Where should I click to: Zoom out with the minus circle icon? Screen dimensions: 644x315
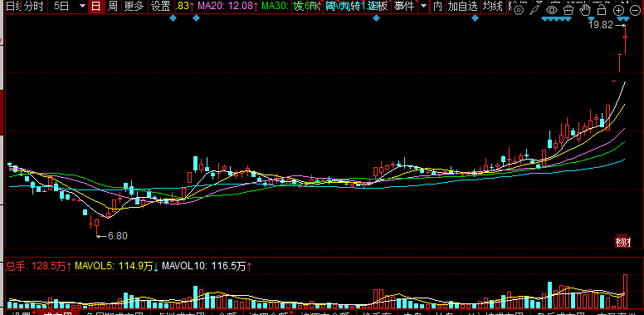click(x=635, y=11)
